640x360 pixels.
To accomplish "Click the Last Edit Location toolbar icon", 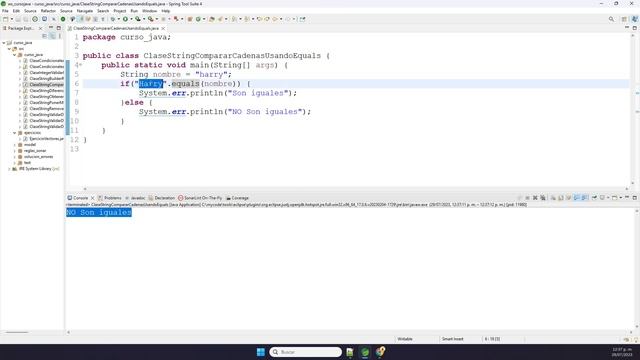I will (259, 19).
